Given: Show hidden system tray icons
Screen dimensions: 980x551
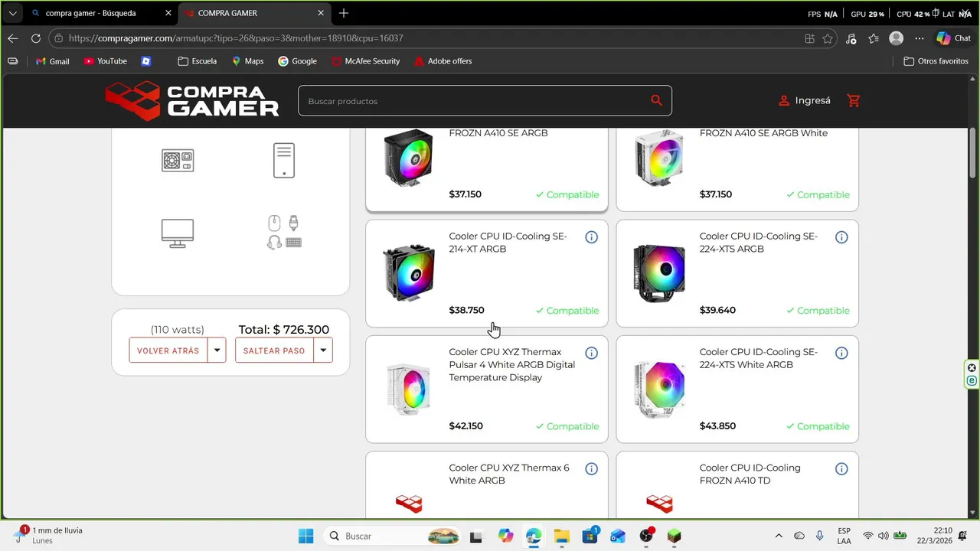Looking at the screenshot, I should pyautogui.click(x=779, y=536).
